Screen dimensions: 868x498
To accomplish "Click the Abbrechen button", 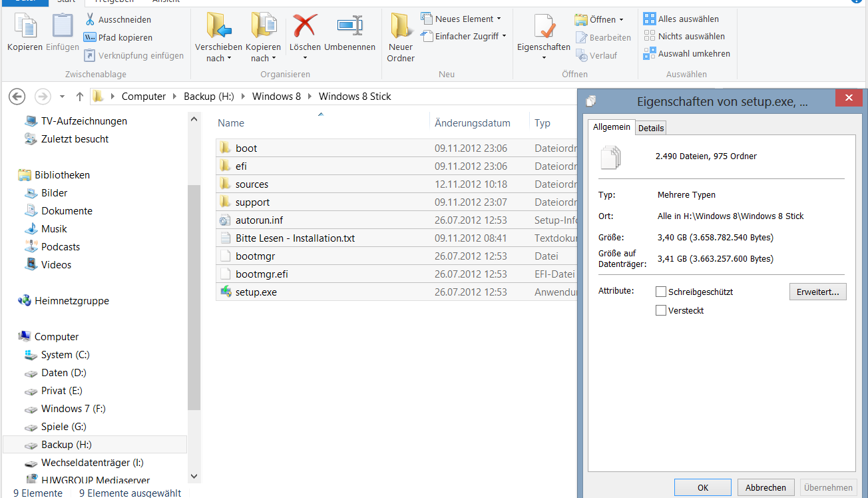I will click(x=765, y=488).
